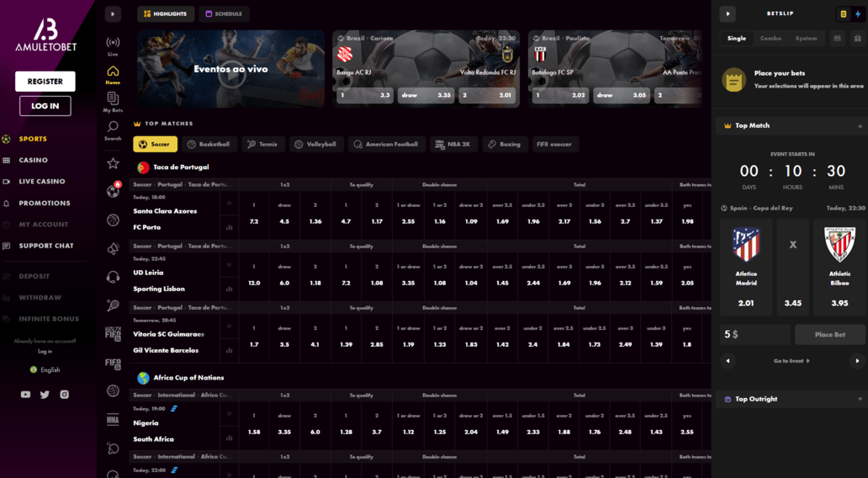
Task: Bet on Athletic Bilbao at 3.95
Action: point(839,268)
